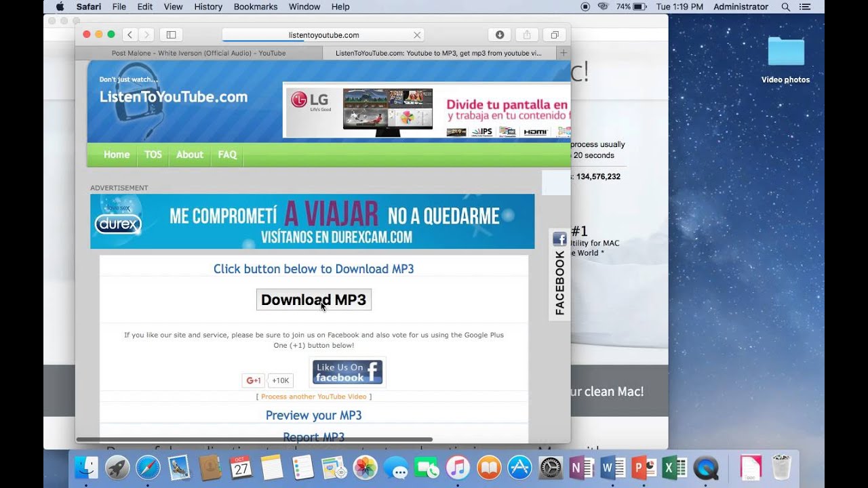Click Like Us On Facebook button

tap(347, 372)
